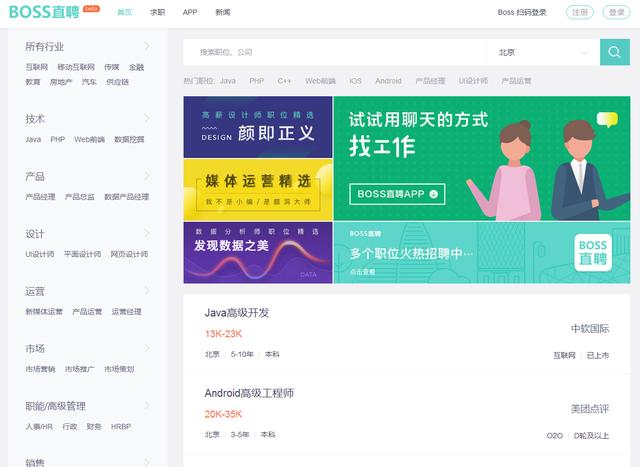Select hot job UI设计师 under search bar

pyautogui.click(x=473, y=81)
